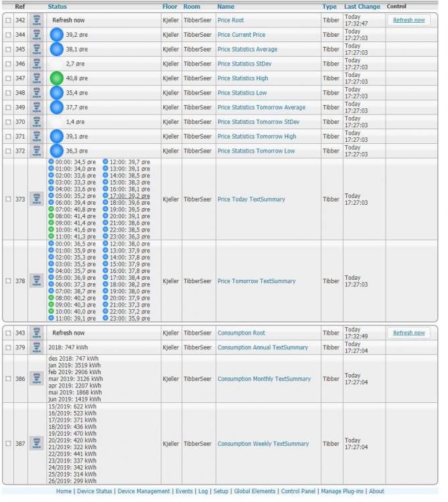448x502 pixels.
Task: Sort by the Type column header
Action: tap(329, 7)
